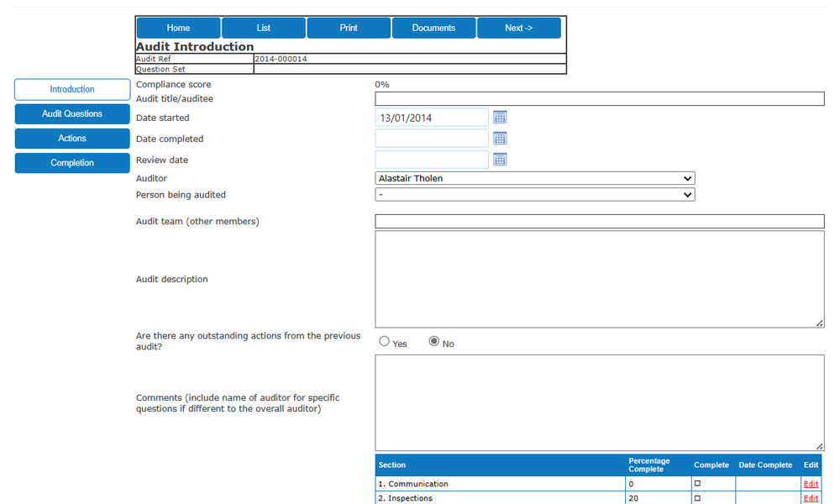The height and width of the screenshot is (504, 840).
Task: Open the Documents page
Action: coord(433,27)
